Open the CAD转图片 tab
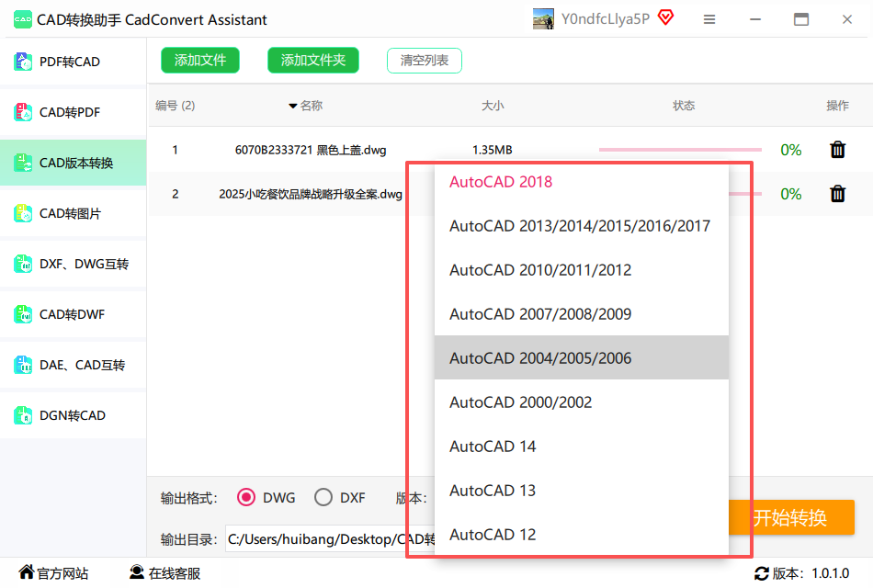The height and width of the screenshot is (588, 873). coord(73,213)
